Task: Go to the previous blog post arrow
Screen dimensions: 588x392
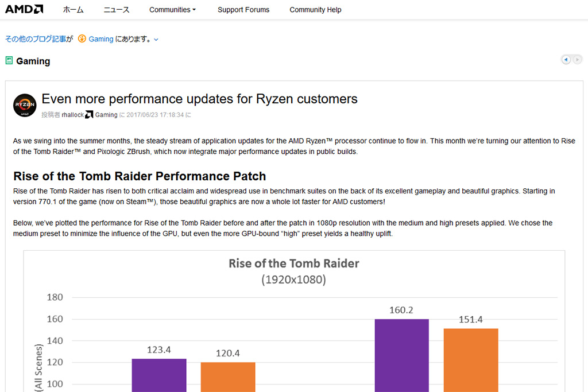Action: (x=566, y=60)
